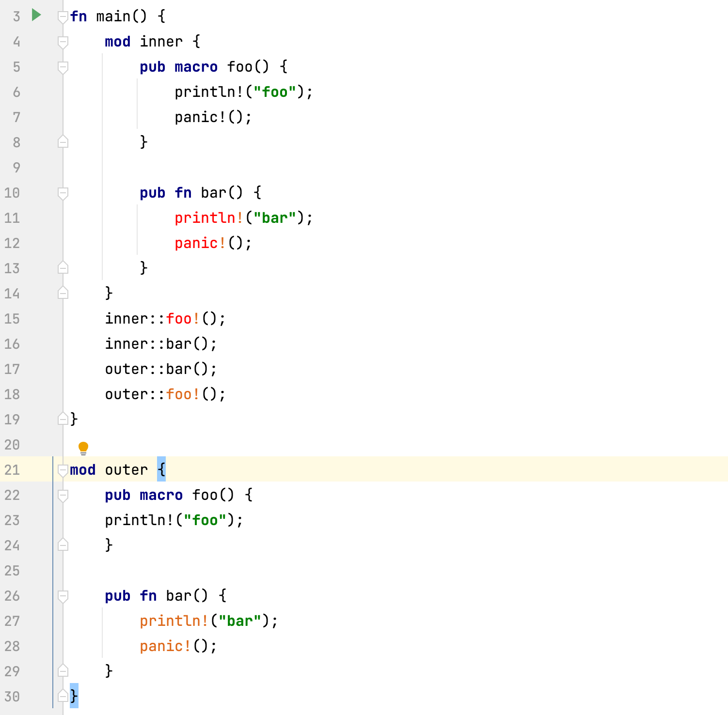Click line number 23 in the gutter
Image resolution: width=728 pixels, height=715 pixels.
point(13,520)
